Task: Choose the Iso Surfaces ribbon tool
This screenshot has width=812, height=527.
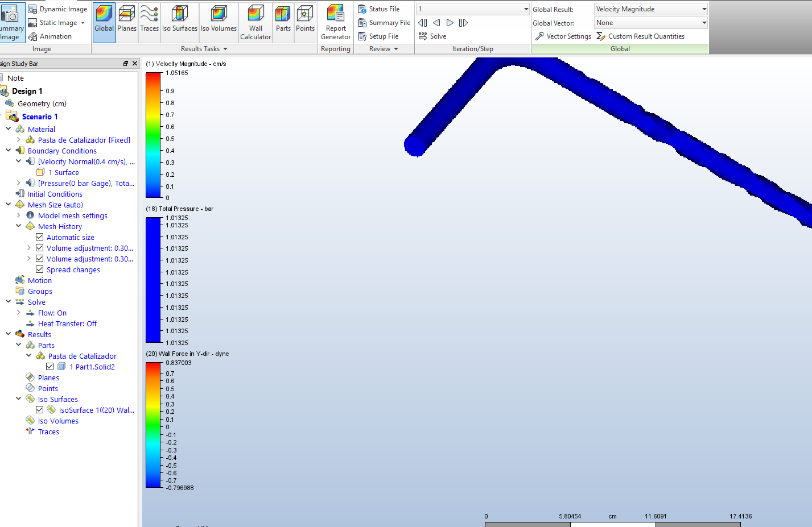Action: click(180, 22)
